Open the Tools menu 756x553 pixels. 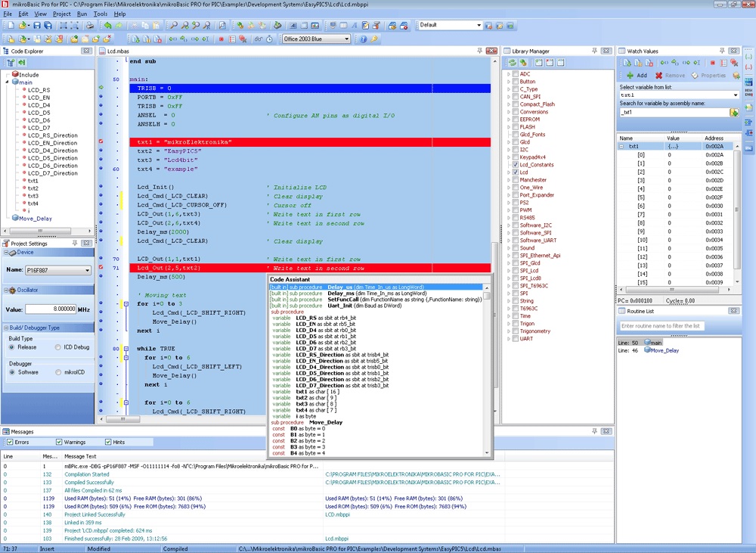(101, 14)
